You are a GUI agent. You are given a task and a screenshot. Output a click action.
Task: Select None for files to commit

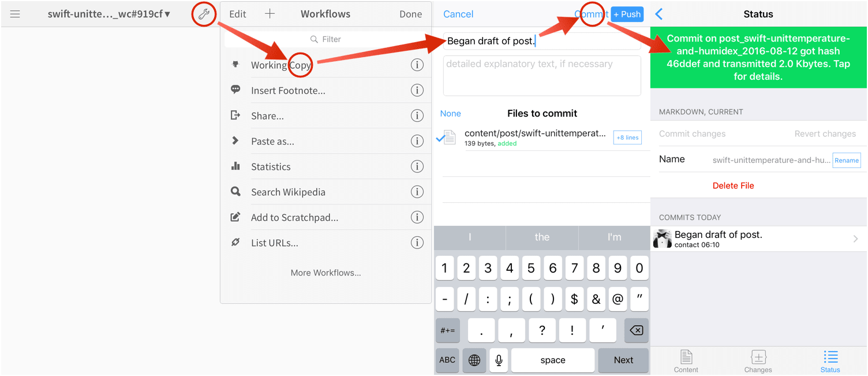[450, 113]
